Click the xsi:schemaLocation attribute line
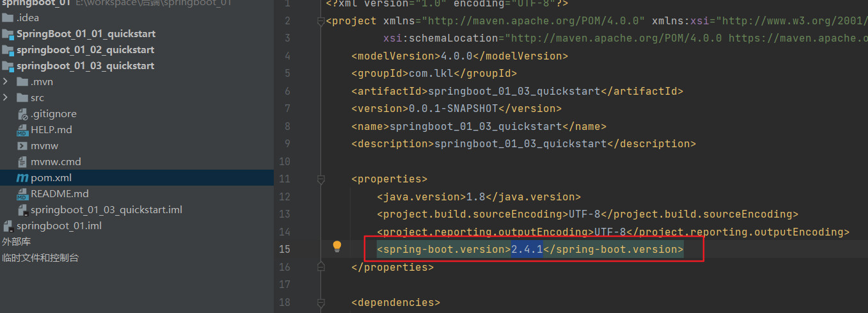Screen dimensions: 868x313 pos(626,38)
